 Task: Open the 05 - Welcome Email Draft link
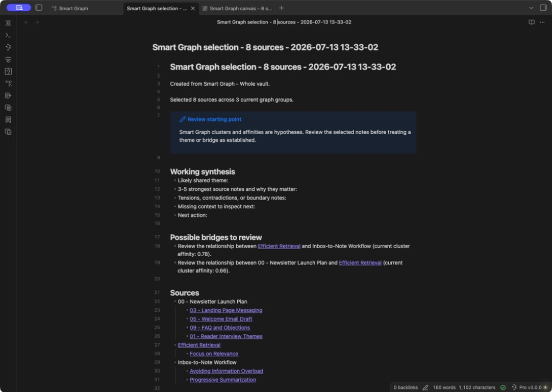tap(221, 319)
